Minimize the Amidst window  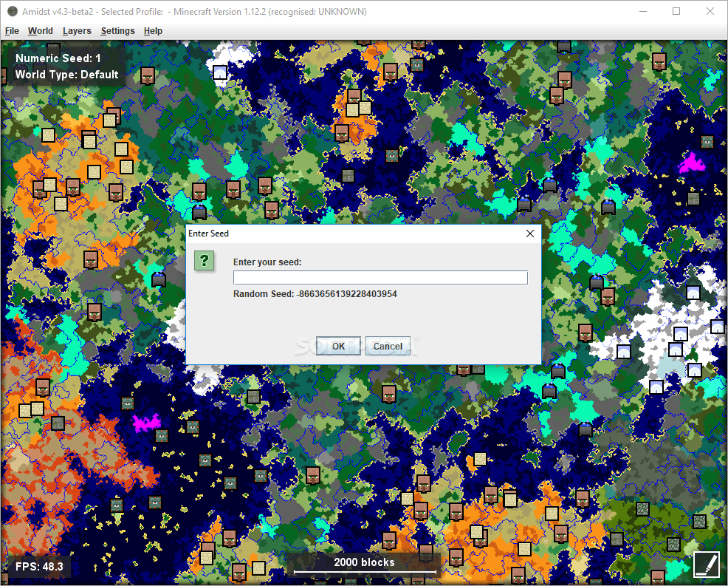click(x=643, y=11)
